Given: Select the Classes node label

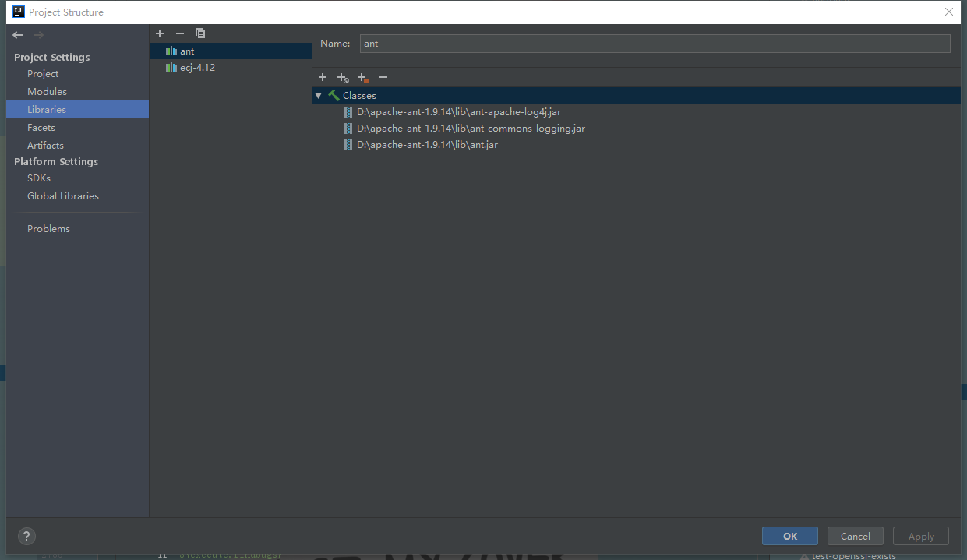Looking at the screenshot, I should pos(359,96).
